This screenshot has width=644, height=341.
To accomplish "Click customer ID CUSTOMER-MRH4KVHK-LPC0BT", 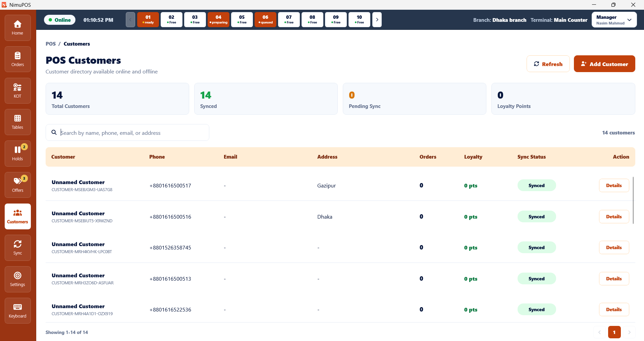I will pyautogui.click(x=82, y=252).
